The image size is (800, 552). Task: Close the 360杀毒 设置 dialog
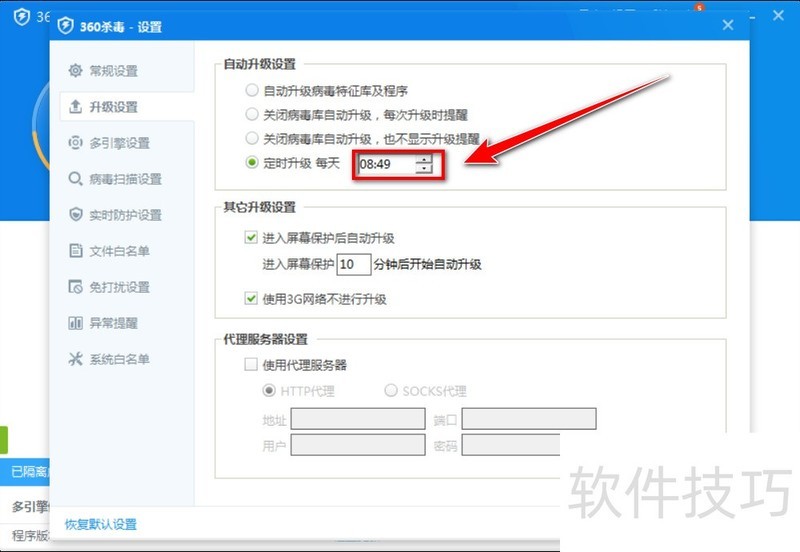pos(728,25)
